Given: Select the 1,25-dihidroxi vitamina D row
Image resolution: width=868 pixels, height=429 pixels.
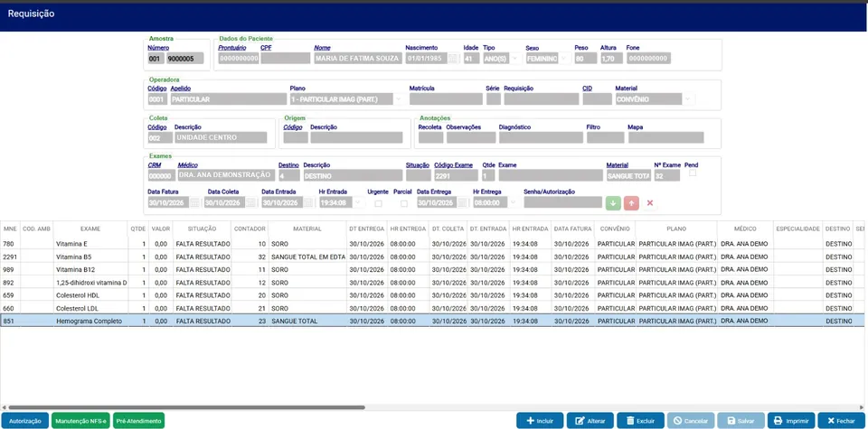Looking at the screenshot, I should (432, 283).
